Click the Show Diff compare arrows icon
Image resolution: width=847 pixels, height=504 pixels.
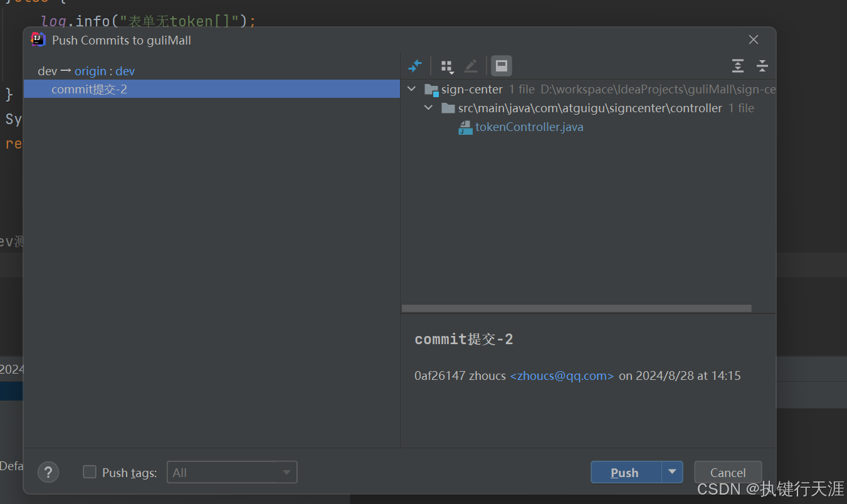(414, 66)
